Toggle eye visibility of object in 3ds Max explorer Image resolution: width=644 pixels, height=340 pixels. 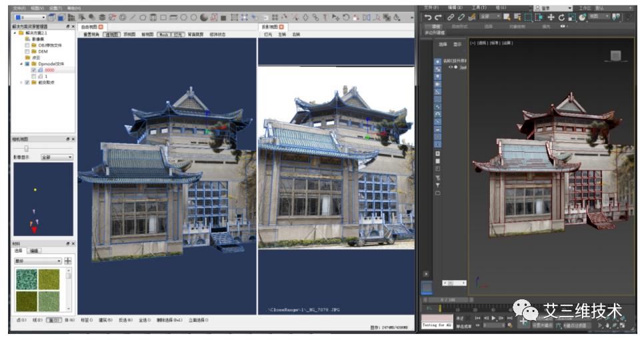pyautogui.click(x=451, y=67)
